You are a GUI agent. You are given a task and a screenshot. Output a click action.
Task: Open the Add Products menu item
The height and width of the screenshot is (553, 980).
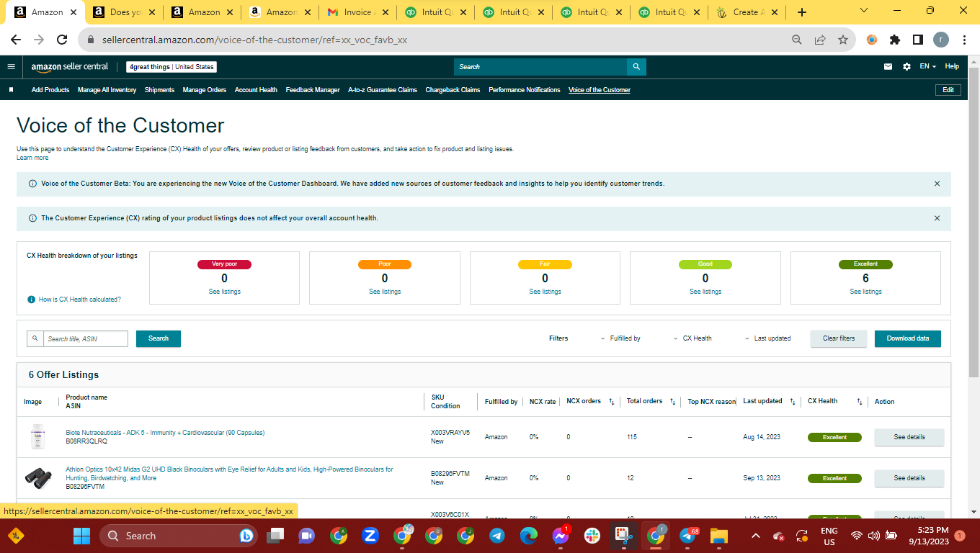50,90
